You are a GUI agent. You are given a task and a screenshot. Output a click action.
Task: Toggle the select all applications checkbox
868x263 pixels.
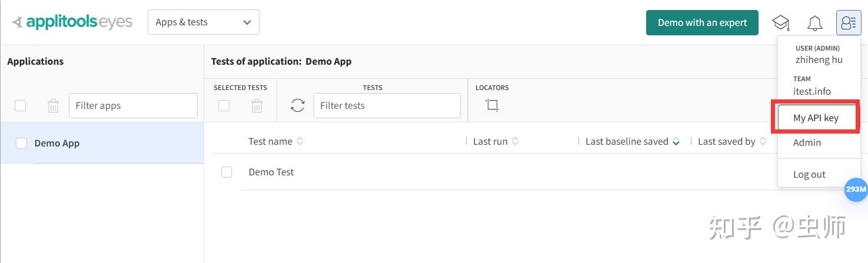click(x=21, y=106)
